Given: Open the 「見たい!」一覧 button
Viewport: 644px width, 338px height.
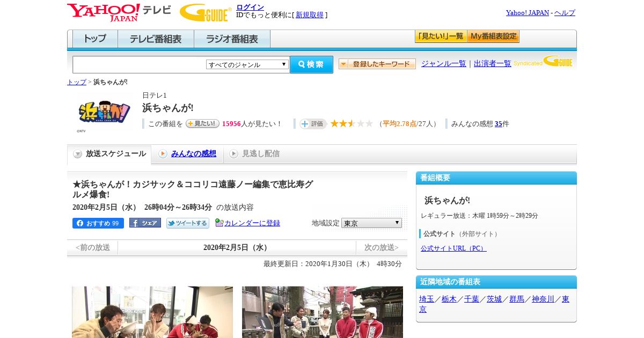Looking at the screenshot, I should coord(441,36).
